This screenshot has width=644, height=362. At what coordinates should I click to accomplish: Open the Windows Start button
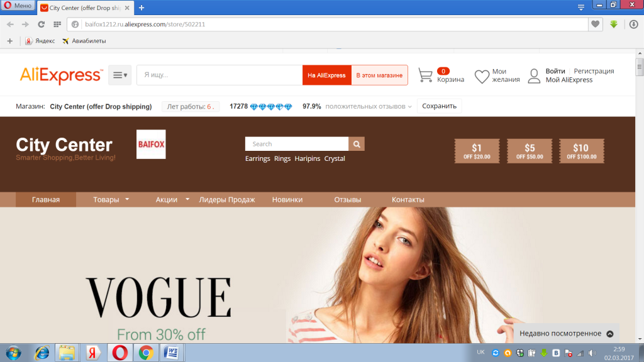[x=13, y=353]
